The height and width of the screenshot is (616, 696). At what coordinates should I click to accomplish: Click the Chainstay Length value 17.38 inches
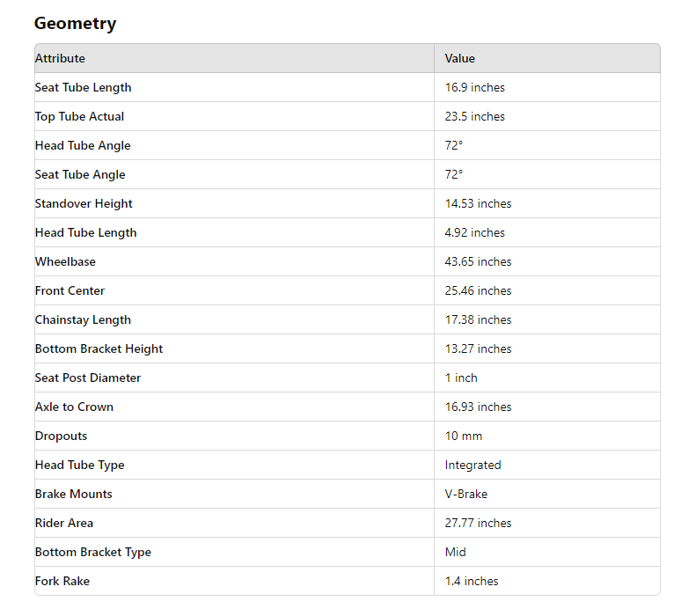click(x=478, y=320)
